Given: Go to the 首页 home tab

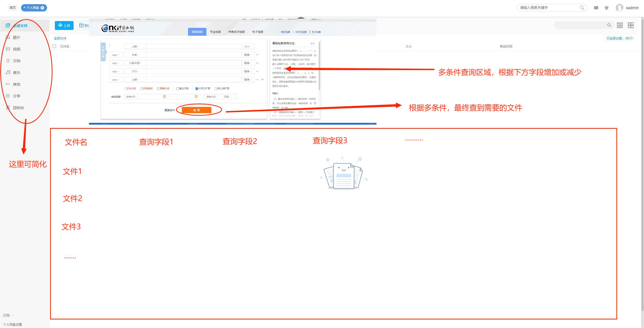Looking at the screenshot, I should pos(12,8).
